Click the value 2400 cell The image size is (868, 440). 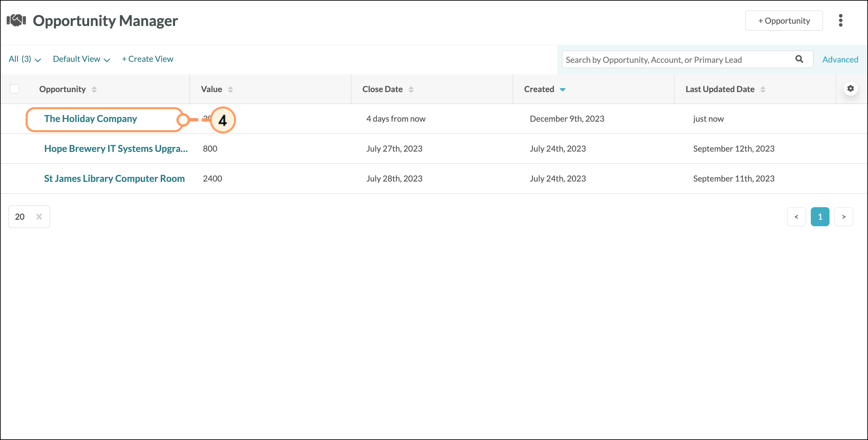pos(212,179)
